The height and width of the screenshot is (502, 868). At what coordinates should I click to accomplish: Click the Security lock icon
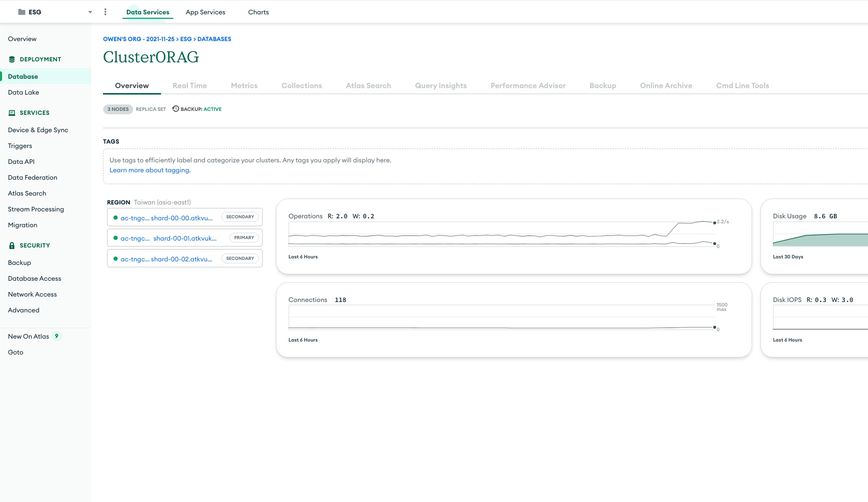12,246
